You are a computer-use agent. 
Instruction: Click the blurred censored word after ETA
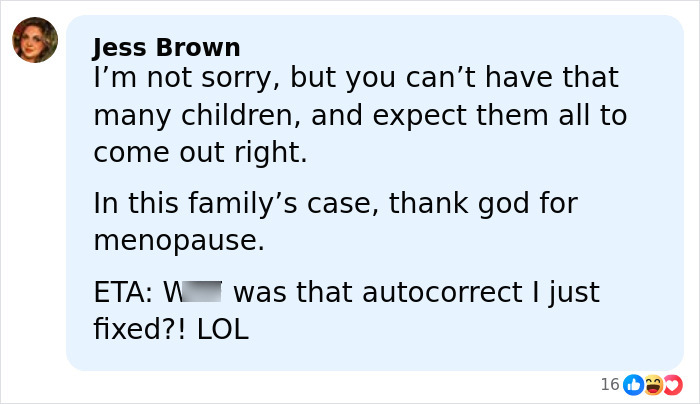coord(199,293)
